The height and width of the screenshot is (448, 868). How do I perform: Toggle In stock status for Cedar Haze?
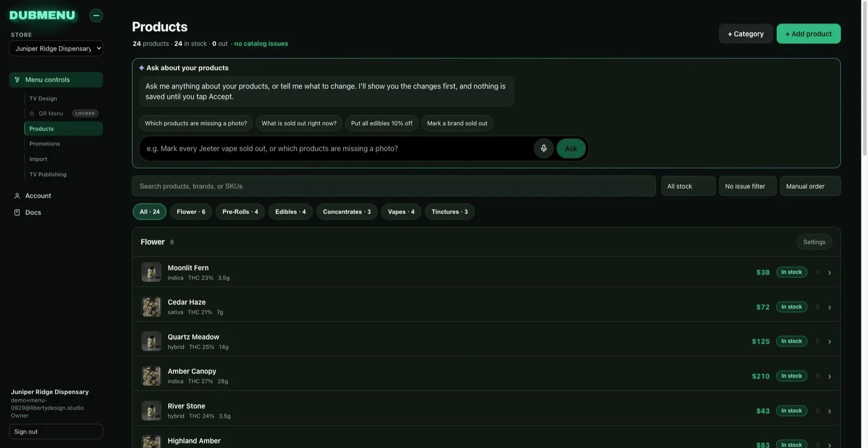point(792,307)
